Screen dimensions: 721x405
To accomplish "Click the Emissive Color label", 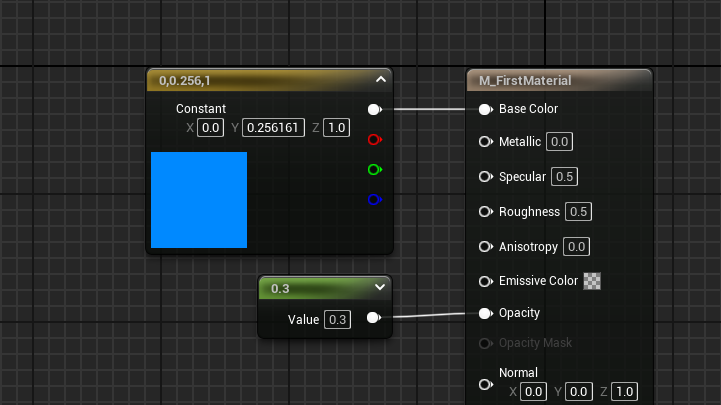I will tap(538, 280).
